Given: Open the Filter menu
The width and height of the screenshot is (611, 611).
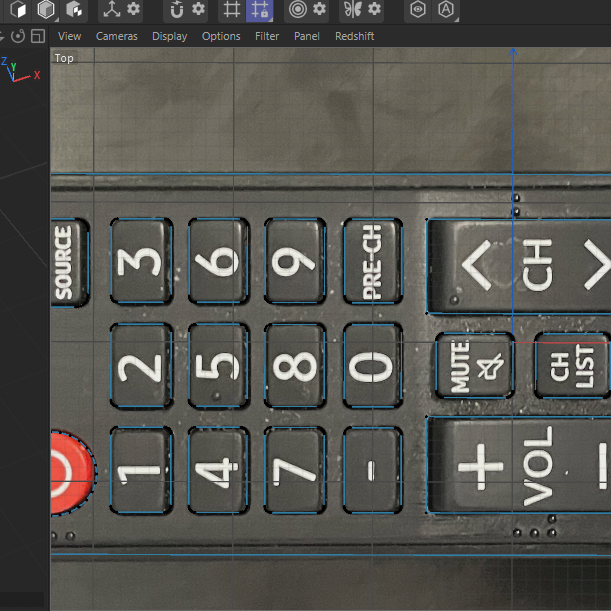Looking at the screenshot, I should pyautogui.click(x=267, y=36).
